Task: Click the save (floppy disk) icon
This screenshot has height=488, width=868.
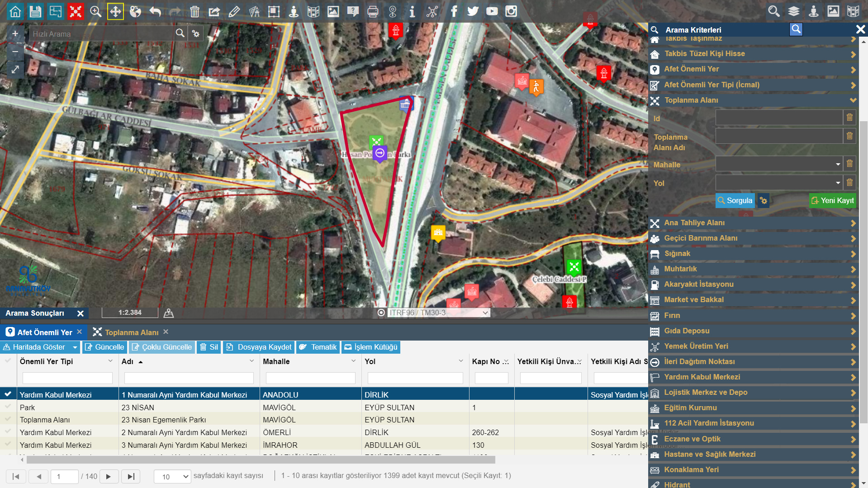Action: coord(35,11)
